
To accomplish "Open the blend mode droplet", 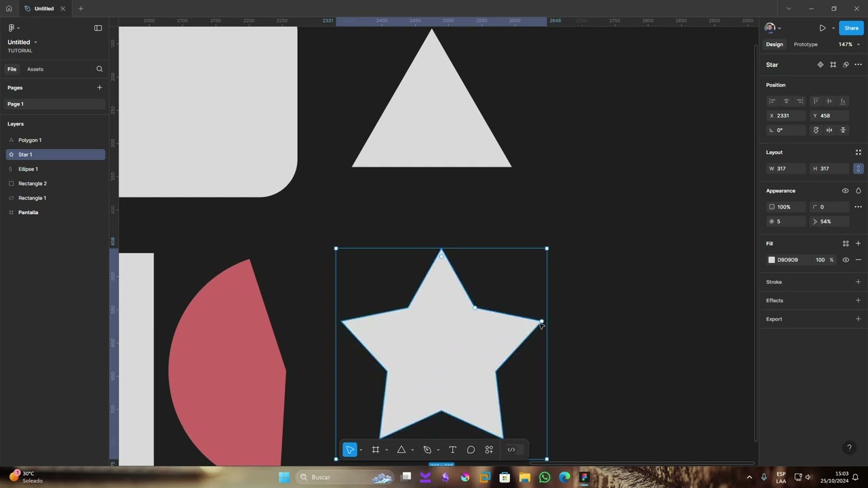I will [859, 191].
